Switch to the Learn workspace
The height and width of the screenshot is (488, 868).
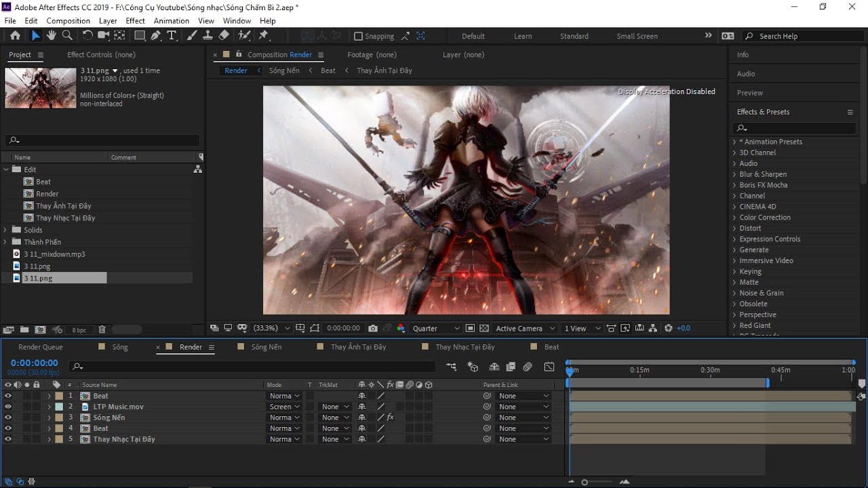(523, 37)
